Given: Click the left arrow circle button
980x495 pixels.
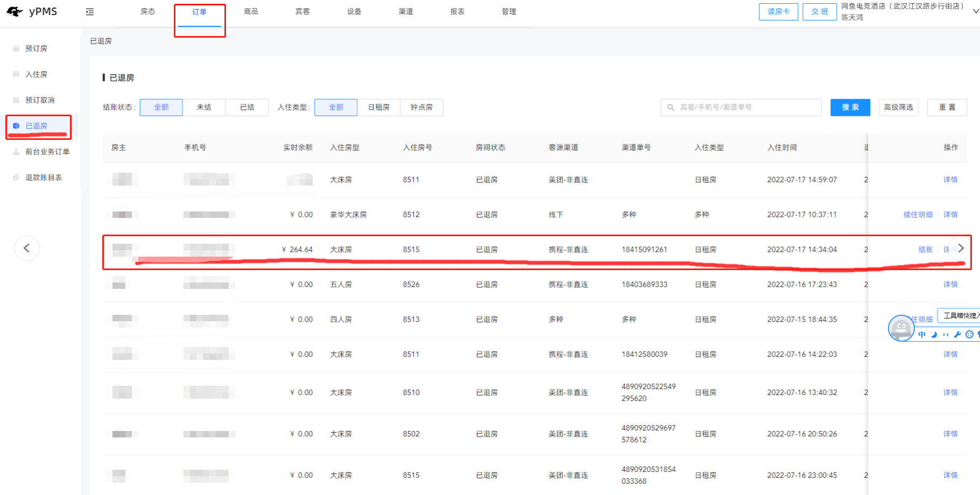Looking at the screenshot, I should click(27, 248).
